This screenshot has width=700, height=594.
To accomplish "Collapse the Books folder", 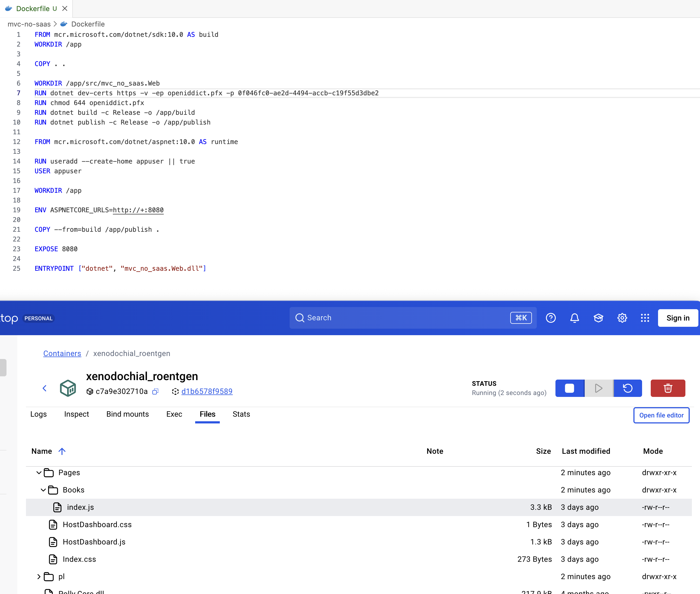I will click(43, 490).
